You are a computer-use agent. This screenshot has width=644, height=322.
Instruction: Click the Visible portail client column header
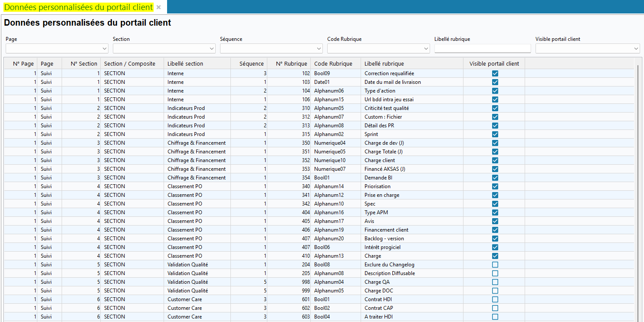[494, 63]
